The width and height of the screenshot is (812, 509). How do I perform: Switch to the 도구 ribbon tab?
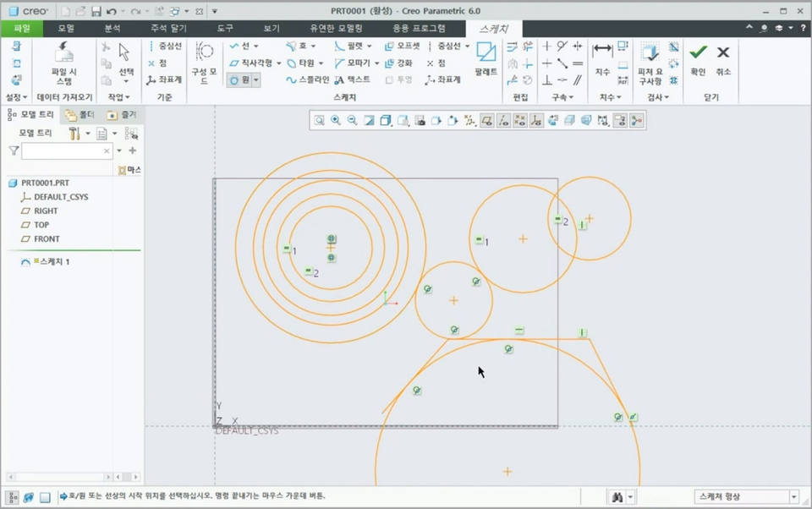coord(225,29)
